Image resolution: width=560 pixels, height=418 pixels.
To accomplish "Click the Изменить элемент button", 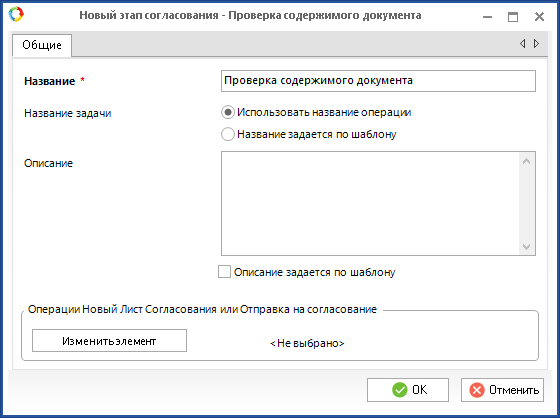I will pos(109,340).
